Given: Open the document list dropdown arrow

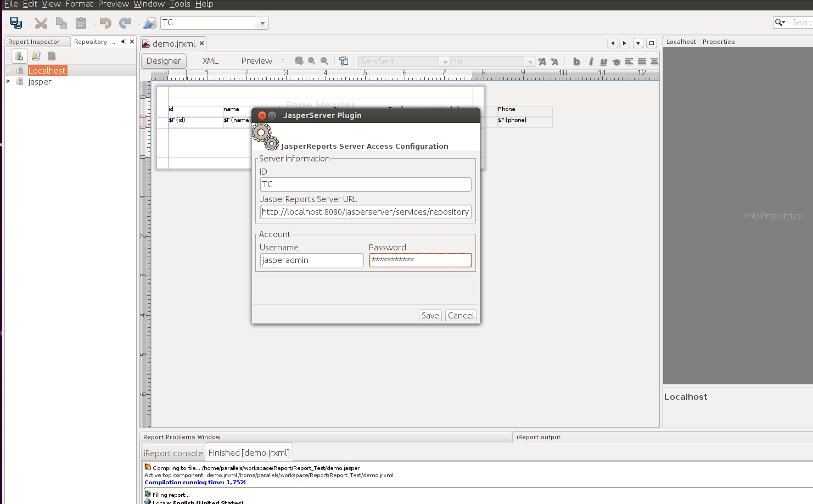Looking at the screenshot, I should click(x=638, y=43).
